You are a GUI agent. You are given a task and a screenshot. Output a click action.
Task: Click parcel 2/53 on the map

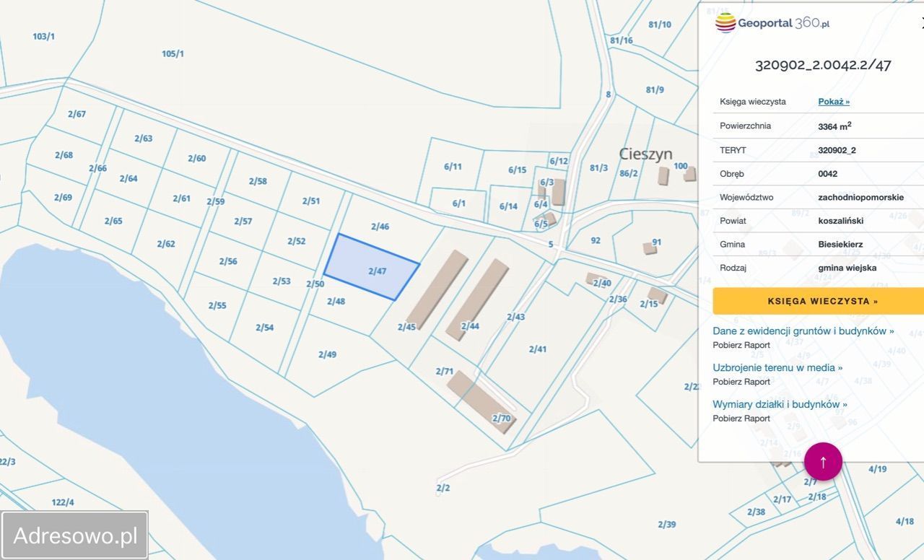point(282,281)
